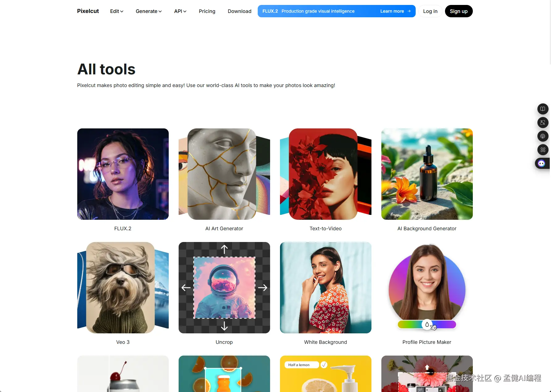Click the translate page icon

[x=543, y=123]
